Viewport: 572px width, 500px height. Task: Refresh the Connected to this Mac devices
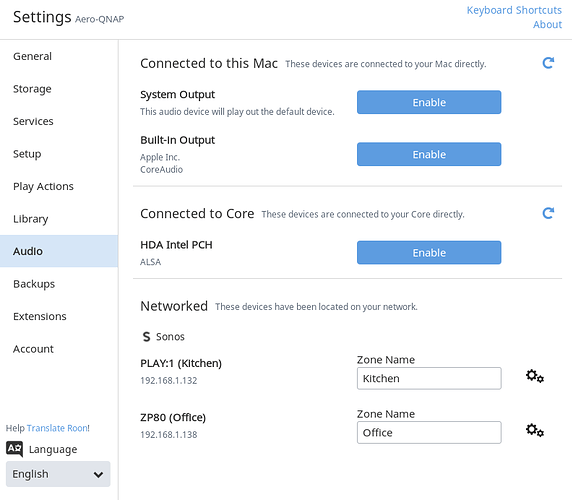548,63
